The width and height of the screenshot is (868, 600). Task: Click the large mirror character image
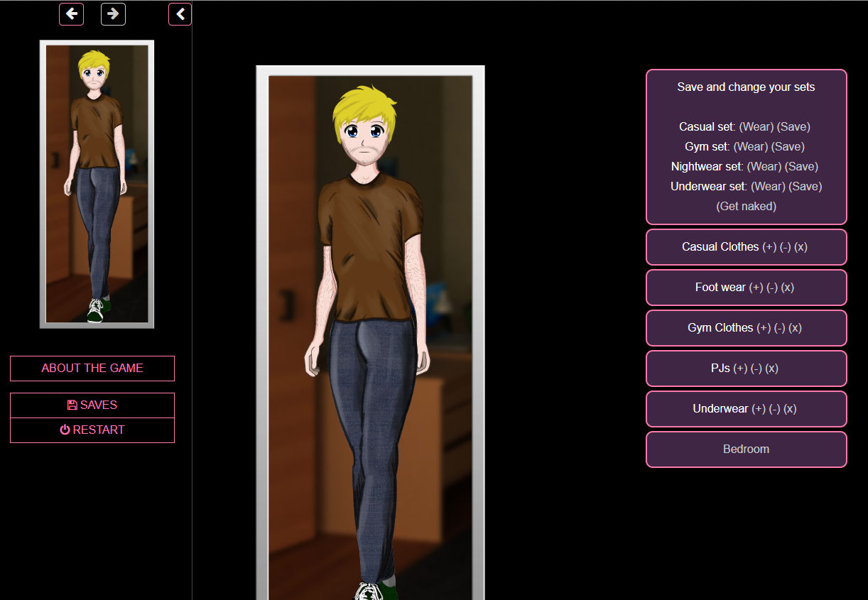370,334
